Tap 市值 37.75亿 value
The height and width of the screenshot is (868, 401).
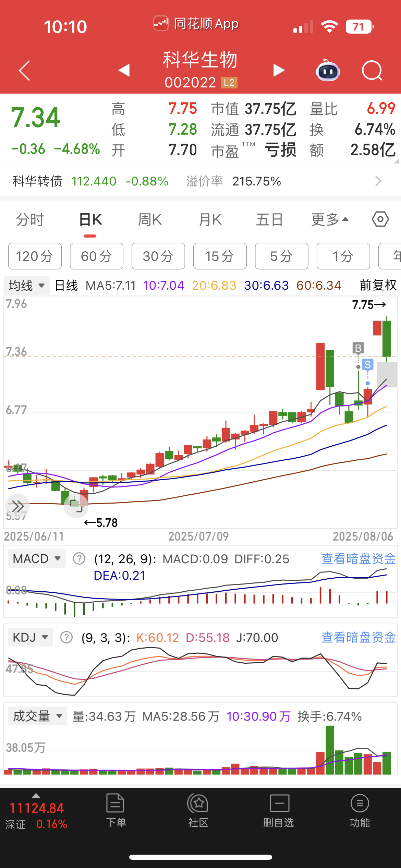pyautogui.click(x=270, y=109)
